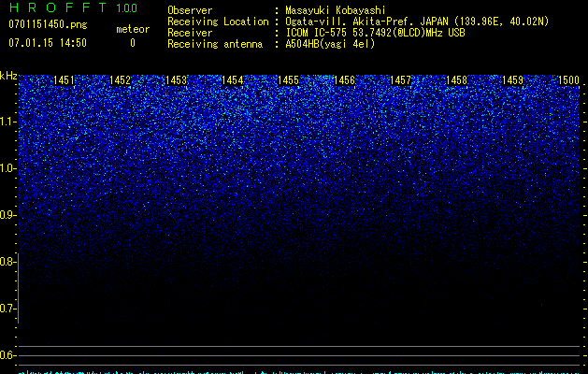The image size is (588, 374).
Task: Click the 0.6 kHz axis label
Action: pyautogui.click(x=7, y=355)
